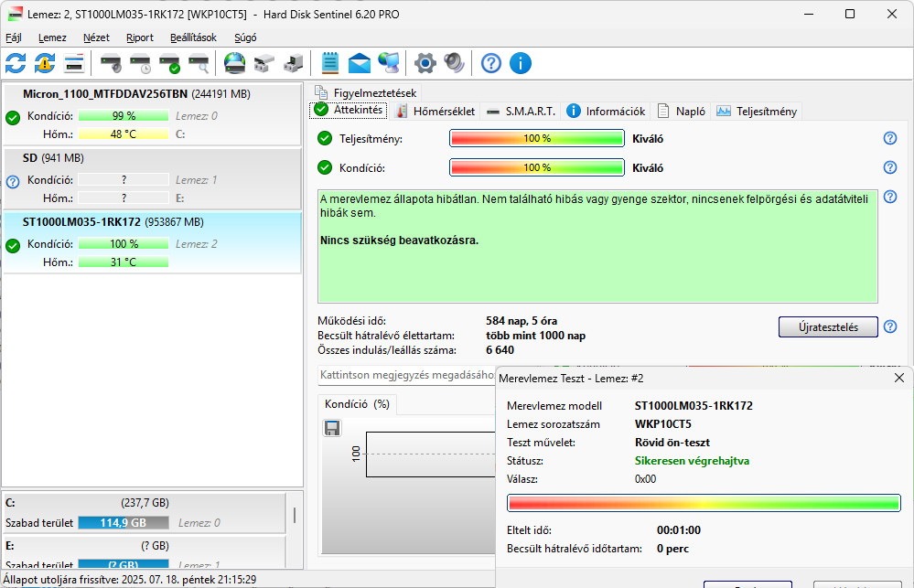
Task: Click the Teljesítmény 100 % gradient bar
Action: (x=537, y=138)
